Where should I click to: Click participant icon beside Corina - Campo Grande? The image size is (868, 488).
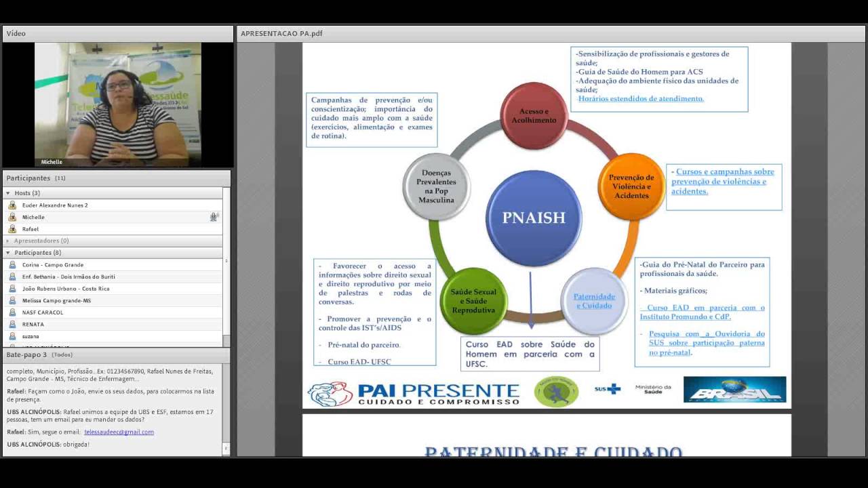[x=12, y=265]
